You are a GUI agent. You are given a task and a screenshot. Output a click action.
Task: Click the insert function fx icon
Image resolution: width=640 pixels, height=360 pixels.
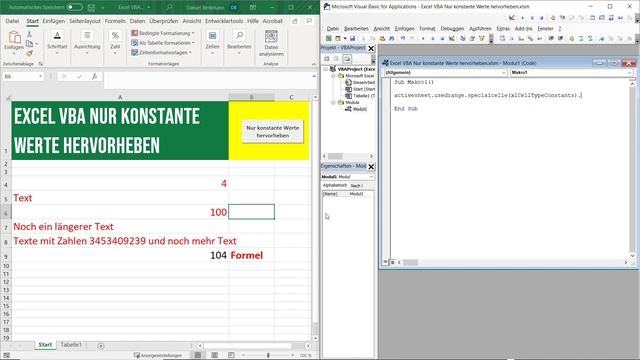(x=94, y=76)
